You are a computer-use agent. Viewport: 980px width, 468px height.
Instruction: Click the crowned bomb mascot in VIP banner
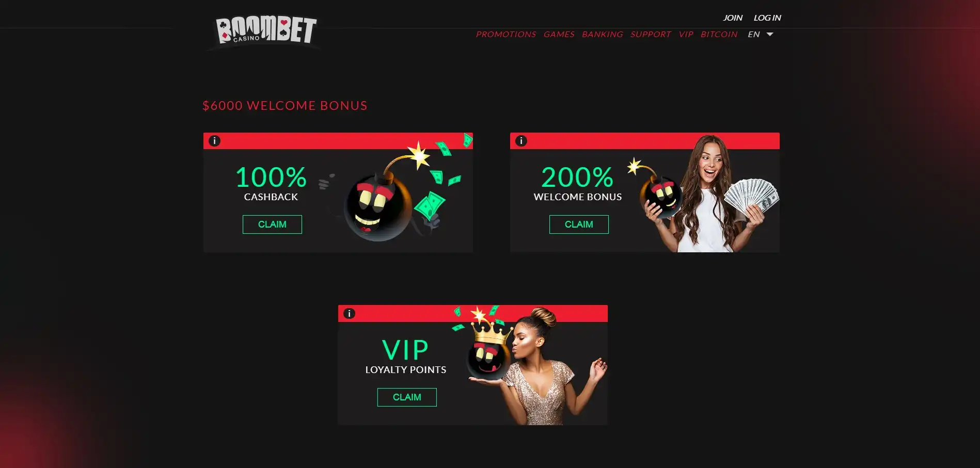[488, 351]
